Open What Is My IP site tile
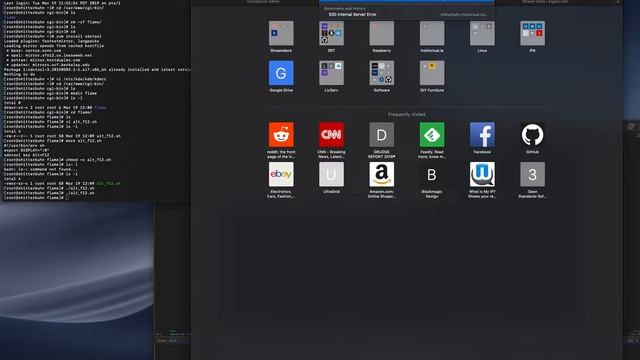 (x=482, y=174)
